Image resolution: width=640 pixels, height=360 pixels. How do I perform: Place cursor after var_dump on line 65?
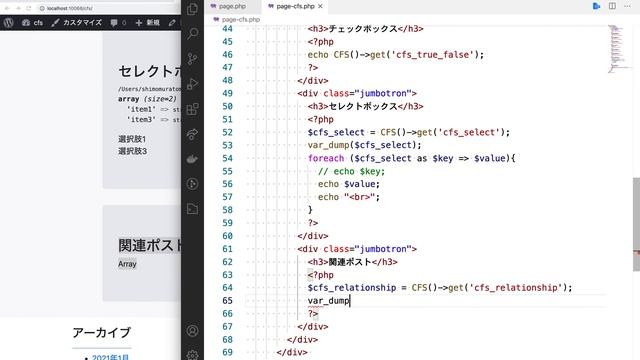(350, 301)
